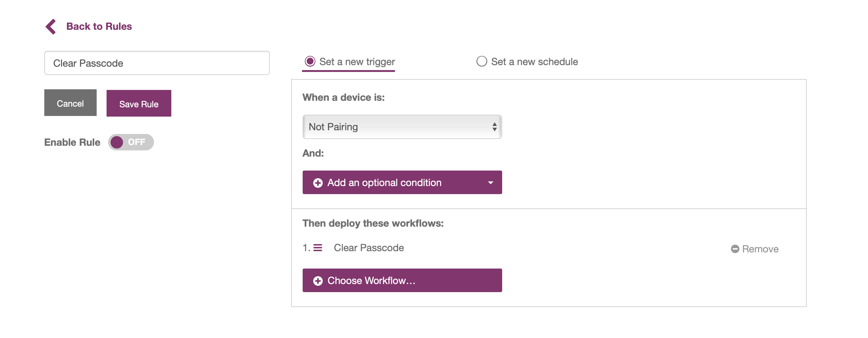Select the 'Set a new trigger' radio button
Viewport: 868px width, 338px height.
(310, 61)
